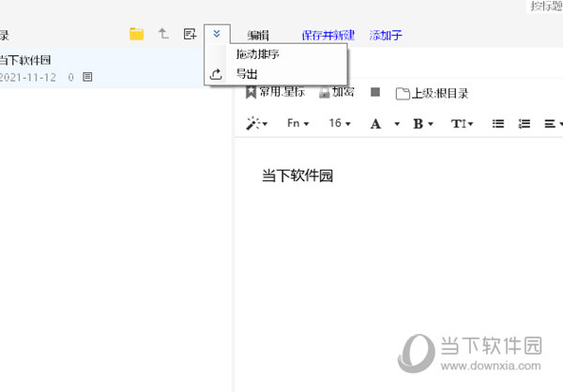Click the yellow folder icon
563x392 pixels.
pos(137,34)
